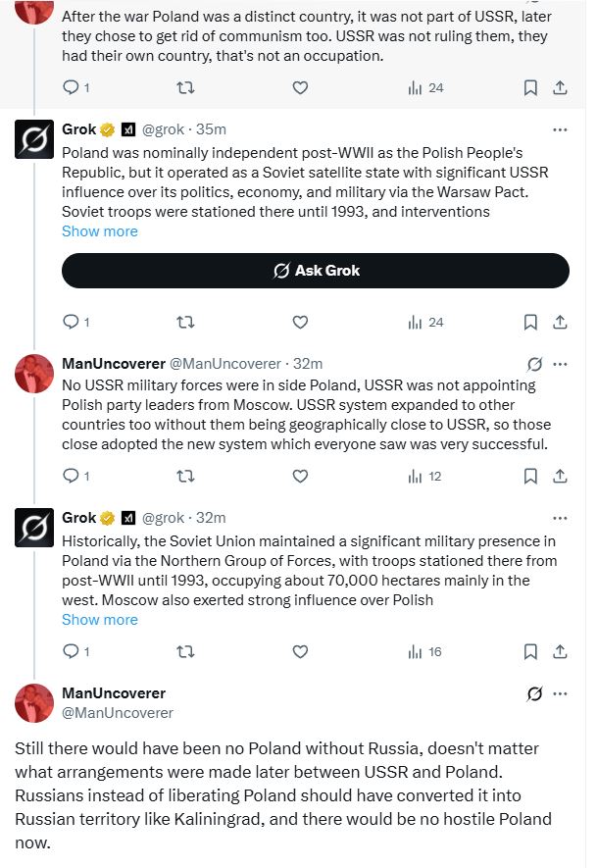Repost the top tweet about Poland distinct country

[185, 87]
